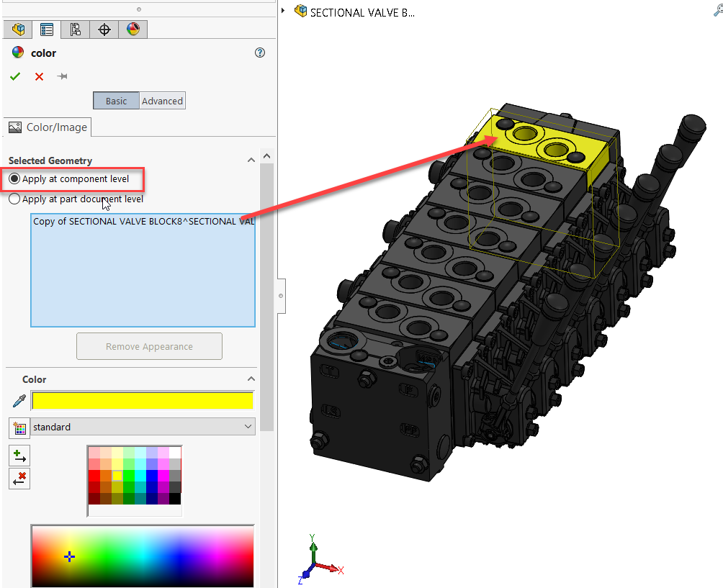Select Apply at component level

(x=69, y=178)
